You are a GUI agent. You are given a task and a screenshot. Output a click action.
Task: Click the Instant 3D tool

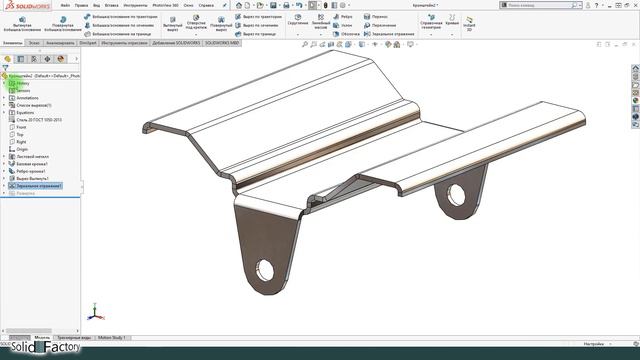pyautogui.click(x=469, y=24)
